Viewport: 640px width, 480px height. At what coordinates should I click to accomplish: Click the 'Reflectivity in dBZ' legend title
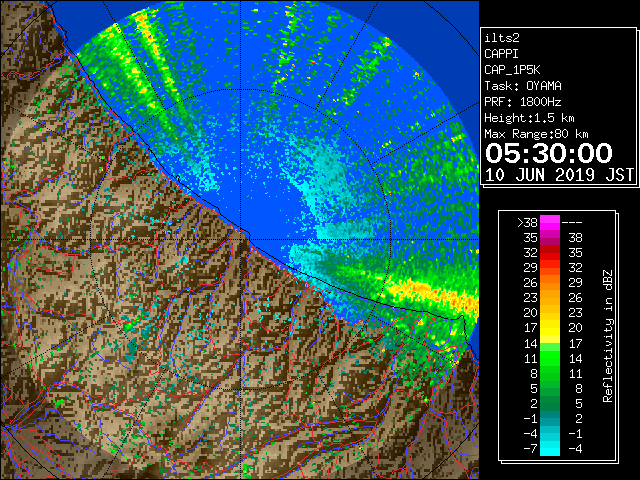click(x=608, y=336)
